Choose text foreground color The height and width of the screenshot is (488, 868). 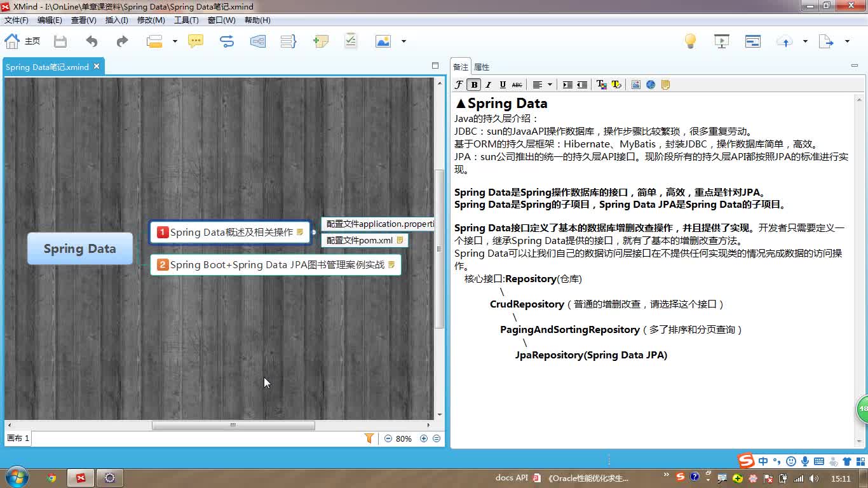point(601,85)
